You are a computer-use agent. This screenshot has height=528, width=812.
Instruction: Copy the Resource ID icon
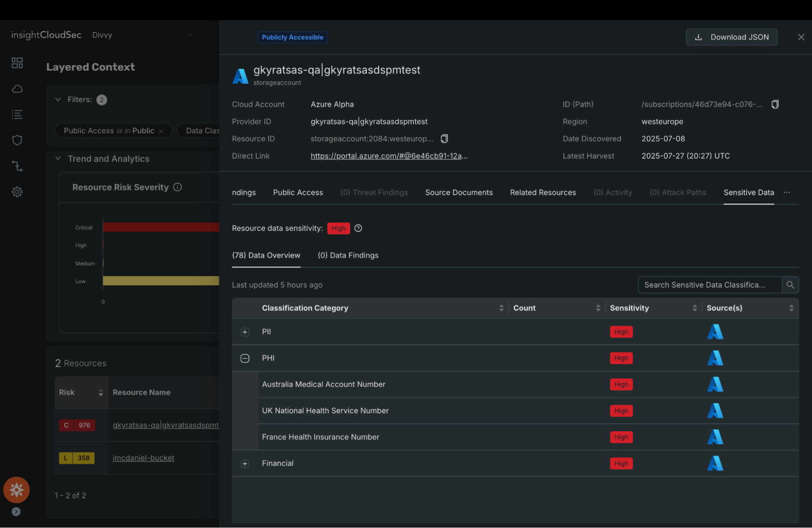click(444, 139)
